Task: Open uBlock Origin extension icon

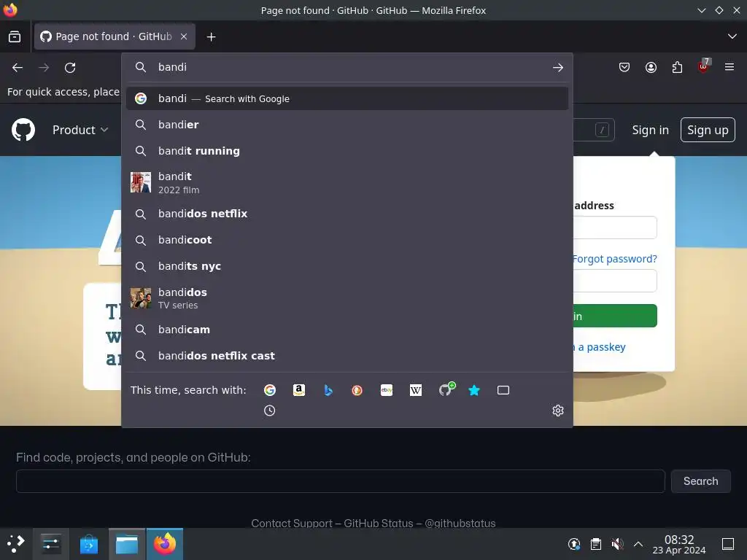Action: tap(704, 66)
